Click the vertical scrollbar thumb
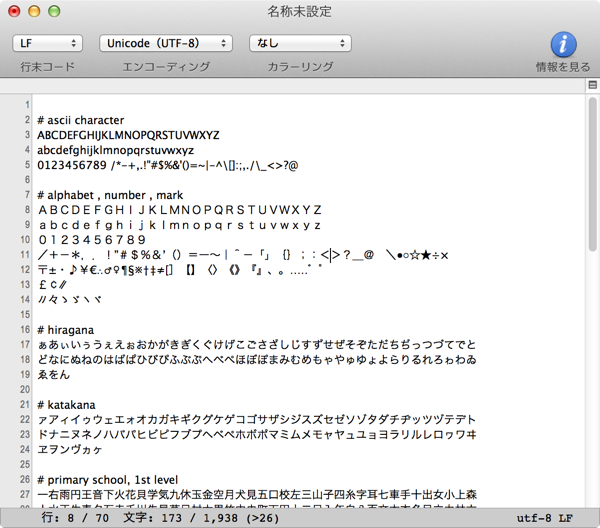Viewport: 600px width, 528px height. (x=592, y=174)
